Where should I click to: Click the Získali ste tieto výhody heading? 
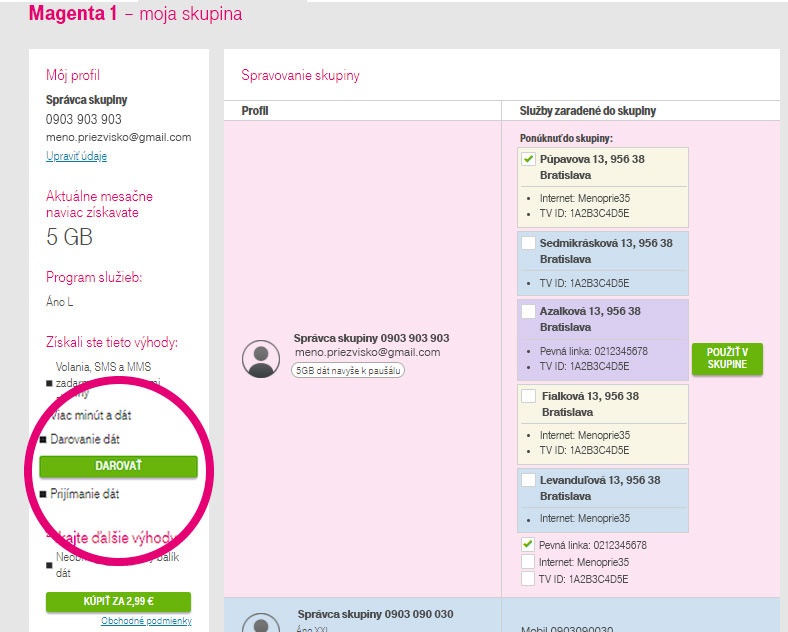(112, 343)
